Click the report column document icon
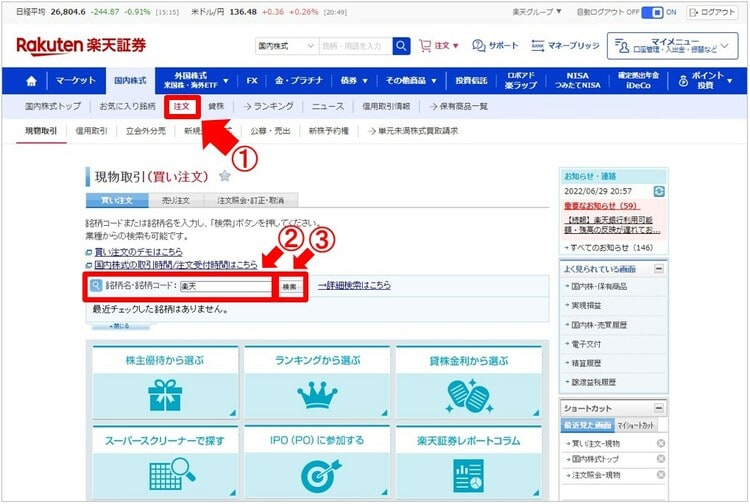This screenshot has height=504, width=750. (x=468, y=475)
